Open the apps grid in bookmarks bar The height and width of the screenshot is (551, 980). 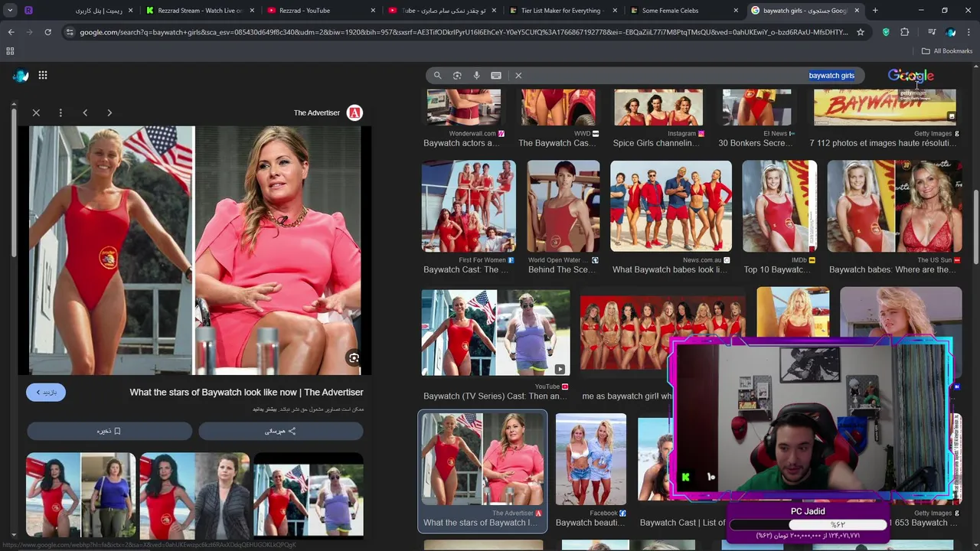point(10,51)
